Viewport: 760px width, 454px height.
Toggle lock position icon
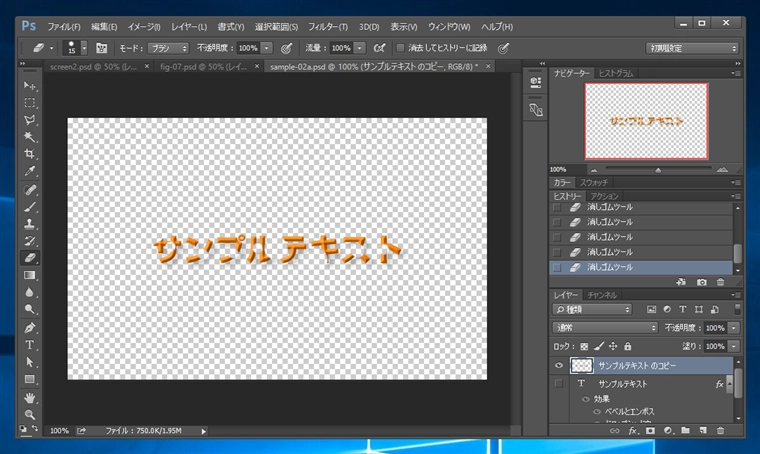(613, 346)
